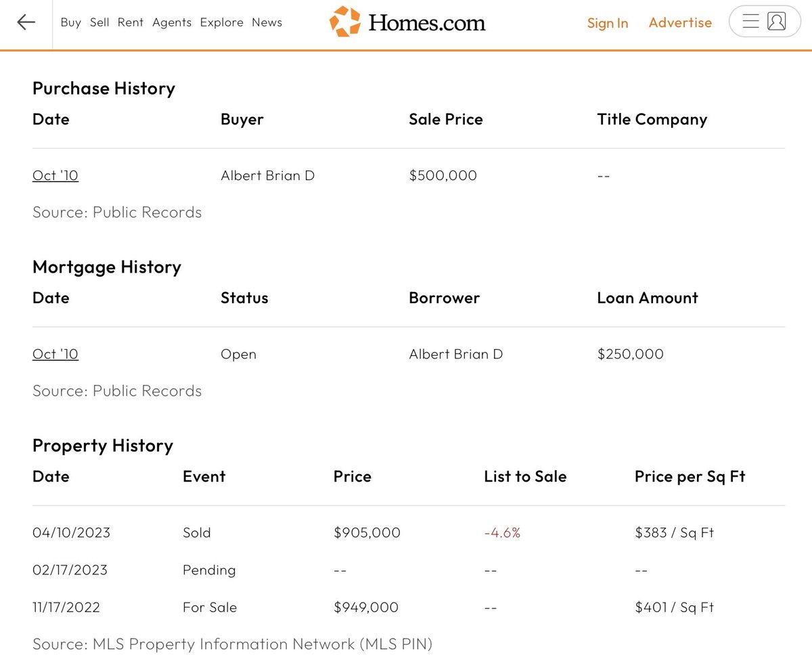Click the Advertise link
The image size is (812, 671).
click(x=680, y=22)
